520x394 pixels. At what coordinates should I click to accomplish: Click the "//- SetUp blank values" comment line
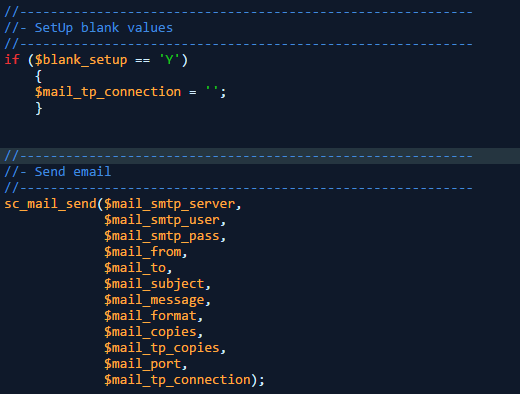click(89, 28)
